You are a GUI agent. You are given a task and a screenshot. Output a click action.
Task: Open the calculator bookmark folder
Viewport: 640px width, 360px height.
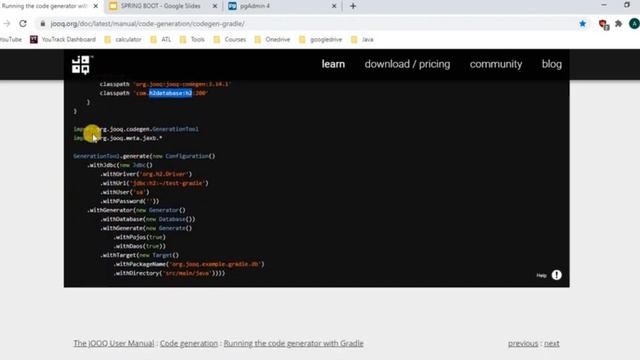(x=122, y=40)
